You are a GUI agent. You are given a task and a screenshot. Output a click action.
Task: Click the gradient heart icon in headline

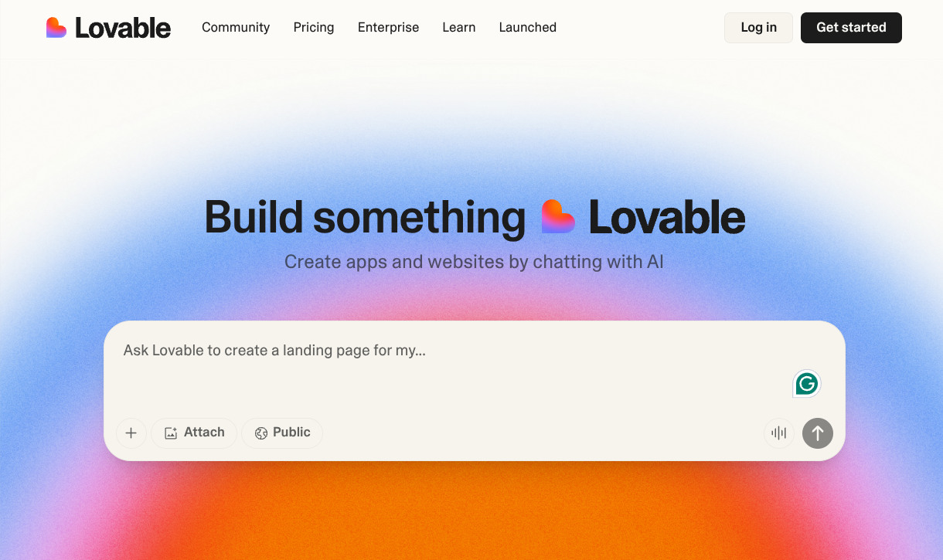(557, 217)
